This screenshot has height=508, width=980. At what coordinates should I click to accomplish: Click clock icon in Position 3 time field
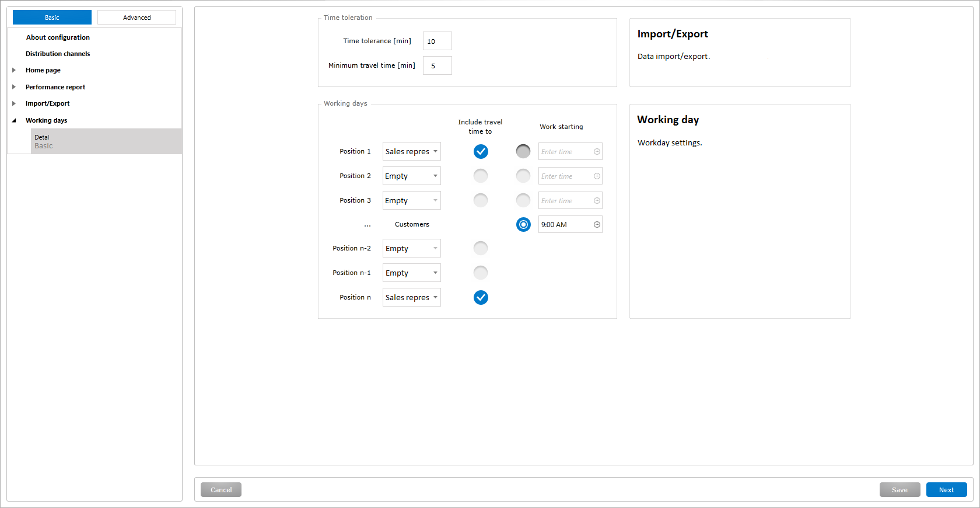click(x=597, y=201)
